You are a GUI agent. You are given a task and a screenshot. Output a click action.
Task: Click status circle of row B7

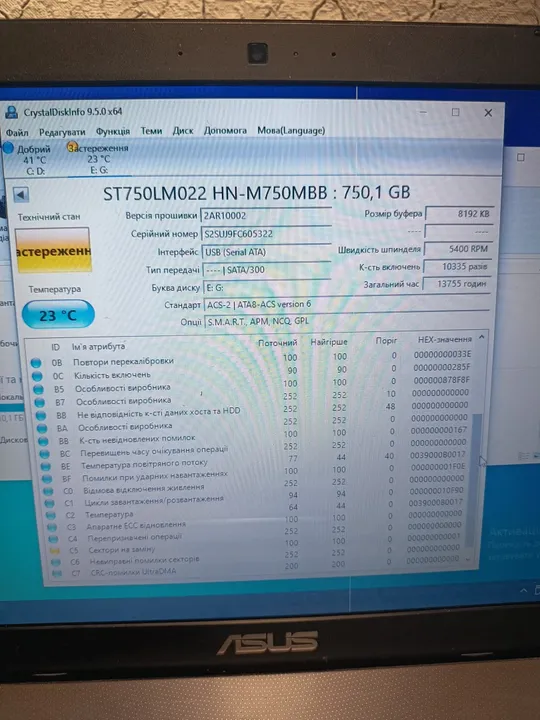tap(40, 403)
